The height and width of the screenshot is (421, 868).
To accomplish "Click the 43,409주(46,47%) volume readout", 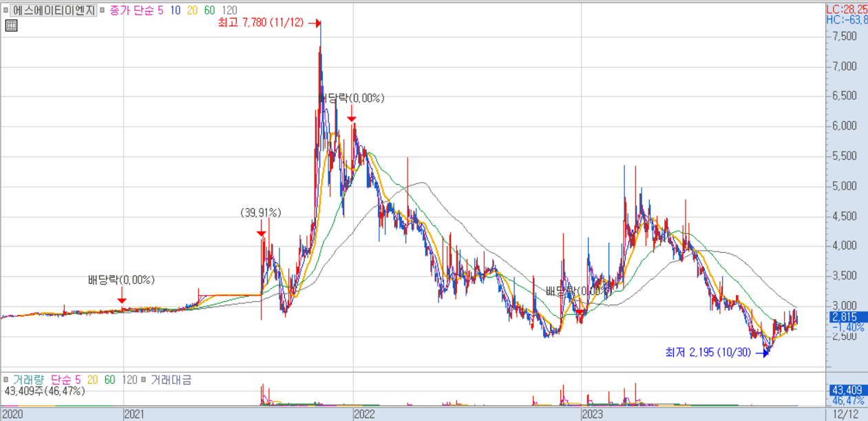I will coord(45,391).
